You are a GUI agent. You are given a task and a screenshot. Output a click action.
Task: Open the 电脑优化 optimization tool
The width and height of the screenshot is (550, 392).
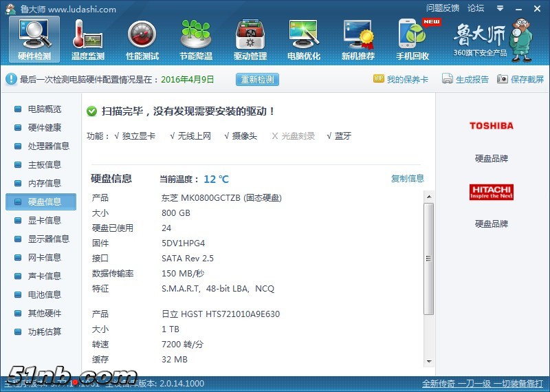(x=304, y=39)
